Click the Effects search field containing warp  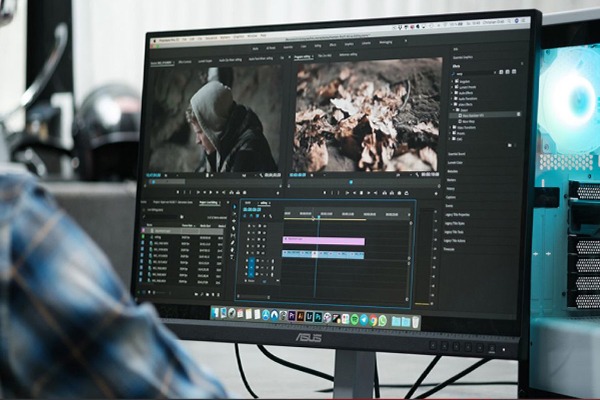tap(474, 73)
